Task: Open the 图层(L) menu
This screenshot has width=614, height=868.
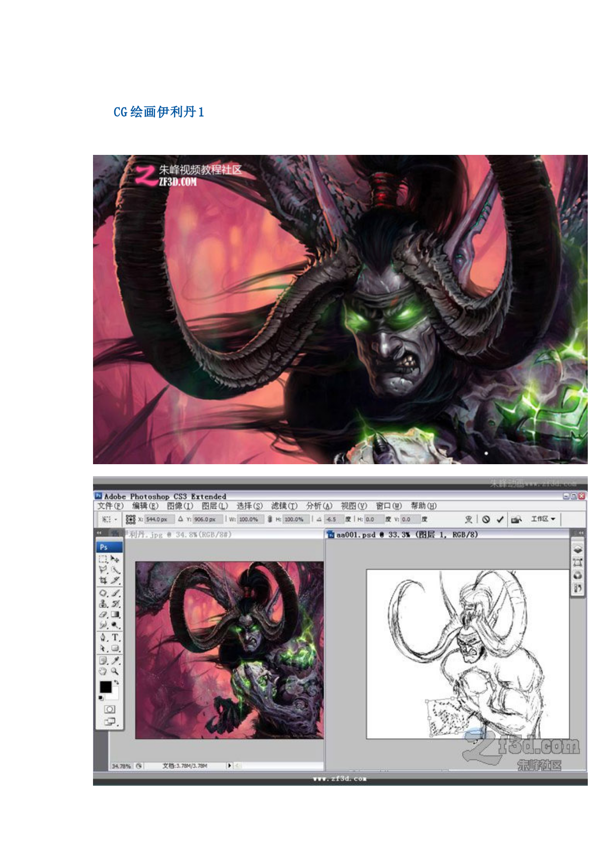Action: pos(215,506)
